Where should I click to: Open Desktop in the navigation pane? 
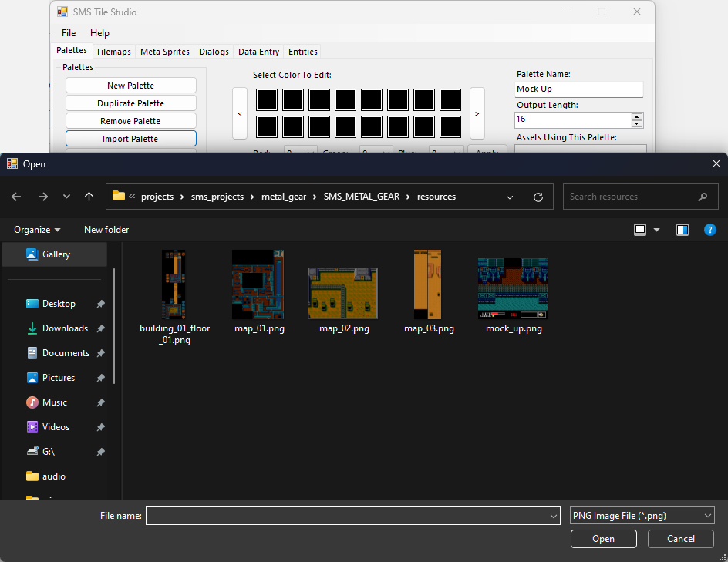(x=59, y=304)
